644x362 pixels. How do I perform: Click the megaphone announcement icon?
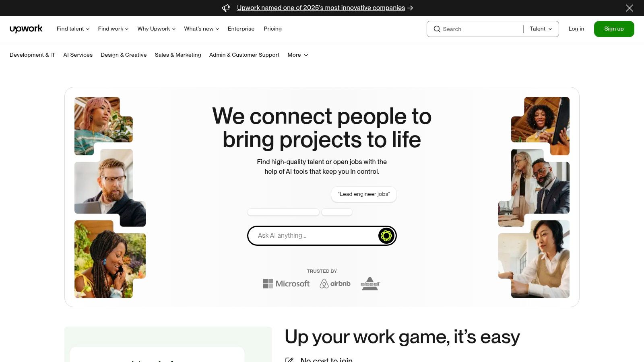click(226, 8)
